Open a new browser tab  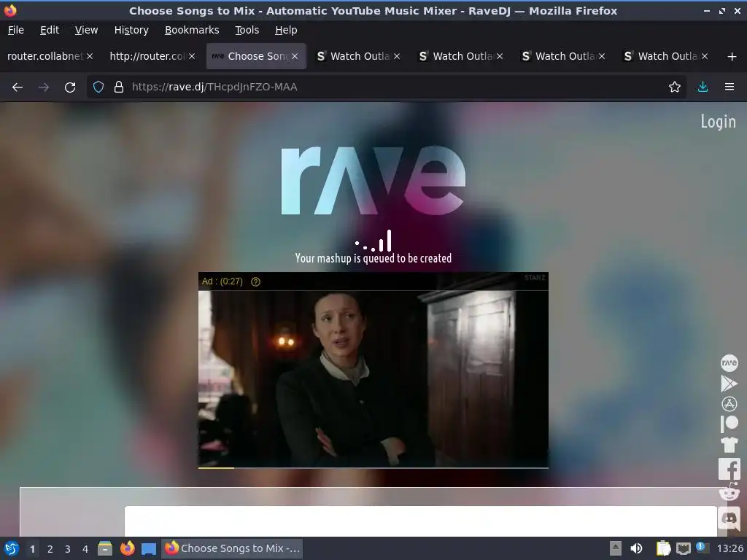click(732, 57)
